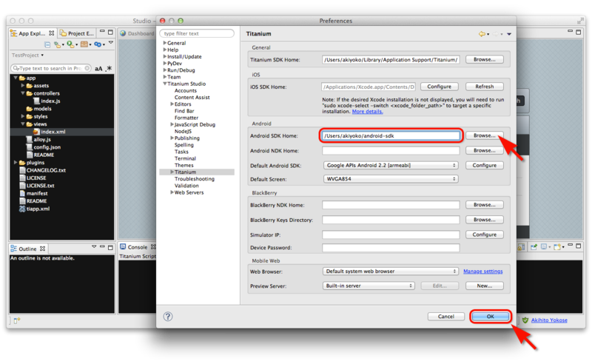592x364 pixels.
Task: Toggle case-sensitive search (aA) in App Explorer
Action: 98,68
